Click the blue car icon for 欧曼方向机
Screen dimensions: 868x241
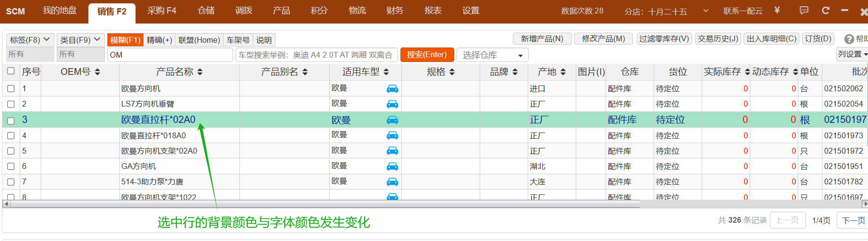coord(392,88)
